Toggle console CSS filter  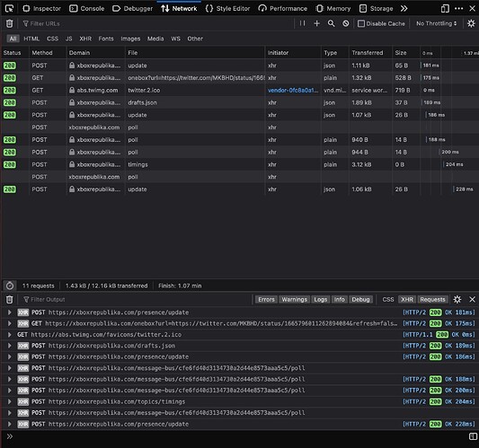pyautogui.click(x=388, y=299)
